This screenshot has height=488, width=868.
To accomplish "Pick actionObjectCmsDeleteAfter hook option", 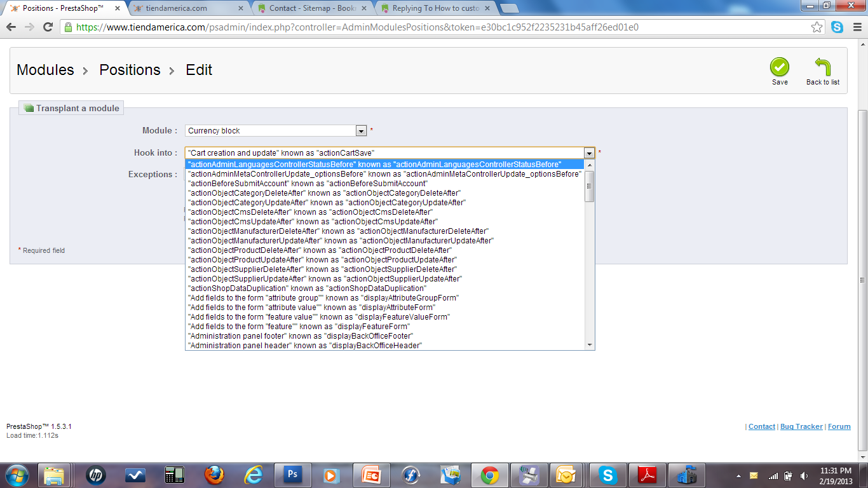I will pyautogui.click(x=384, y=212).
